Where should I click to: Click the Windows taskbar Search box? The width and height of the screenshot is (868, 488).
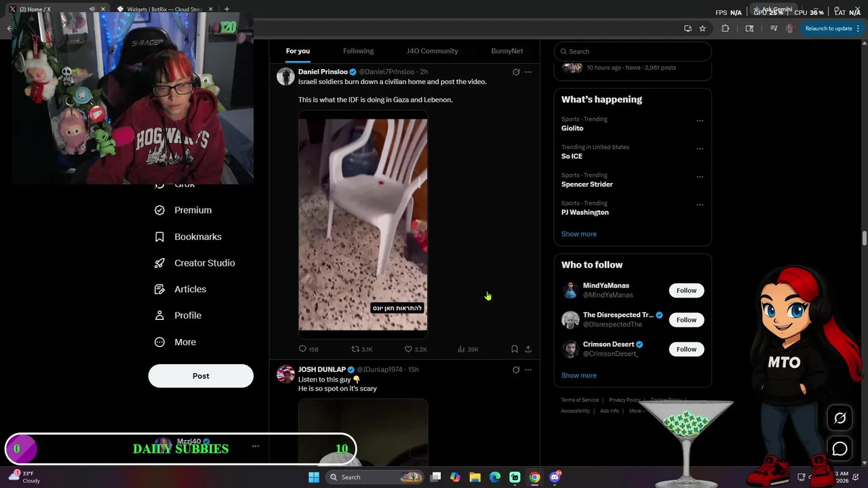pyautogui.click(x=375, y=477)
